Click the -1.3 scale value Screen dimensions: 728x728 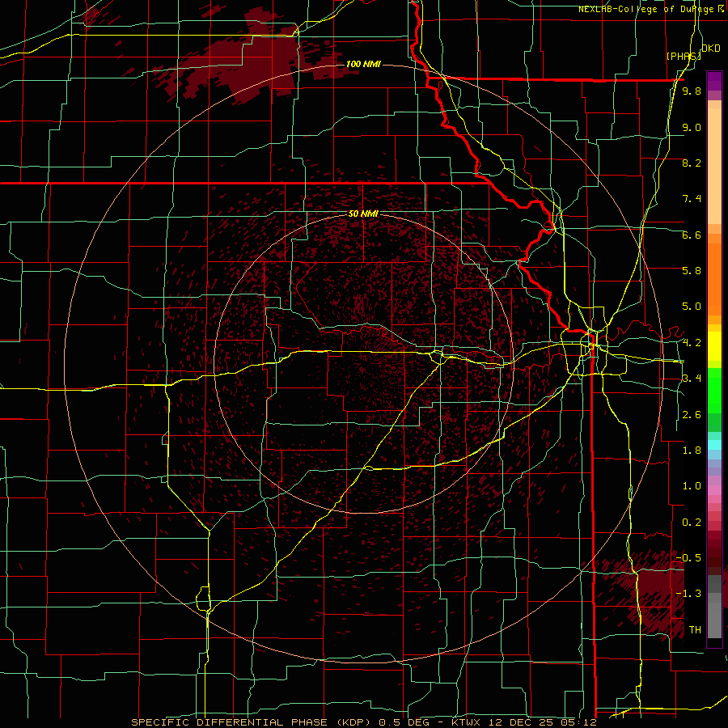(x=688, y=594)
